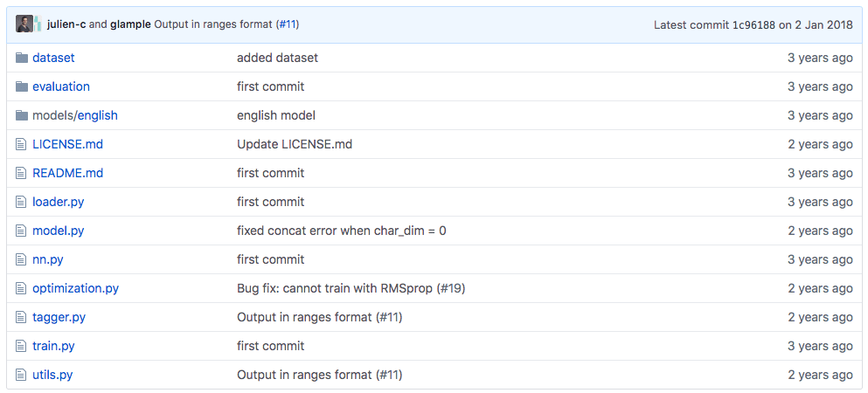Image resolution: width=868 pixels, height=393 pixels.
Task: Click the train.py file icon
Action: 21,346
